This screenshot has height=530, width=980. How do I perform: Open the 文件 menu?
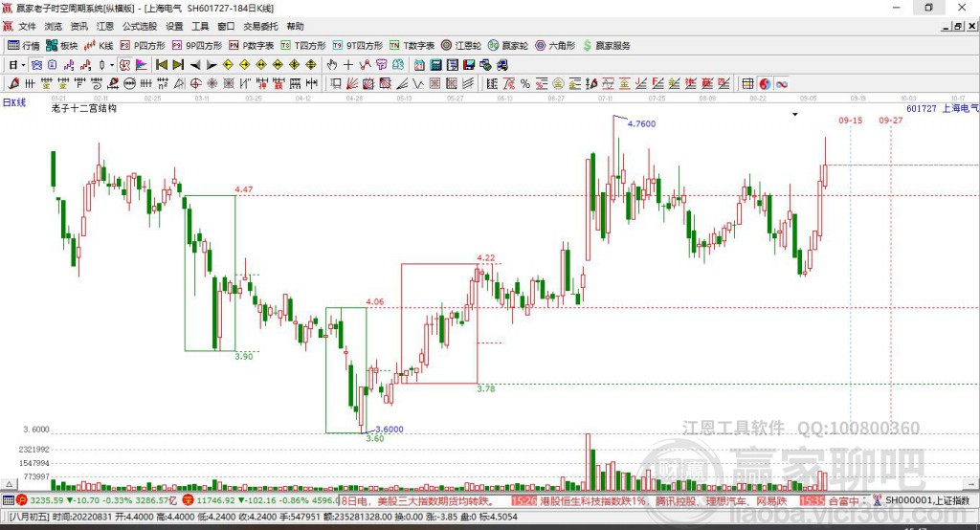coord(27,26)
